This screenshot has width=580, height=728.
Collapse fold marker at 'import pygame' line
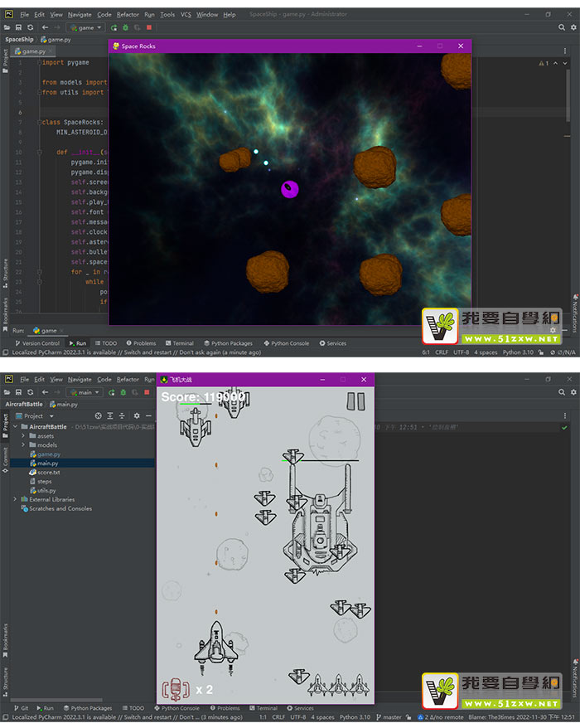(40, 62)
